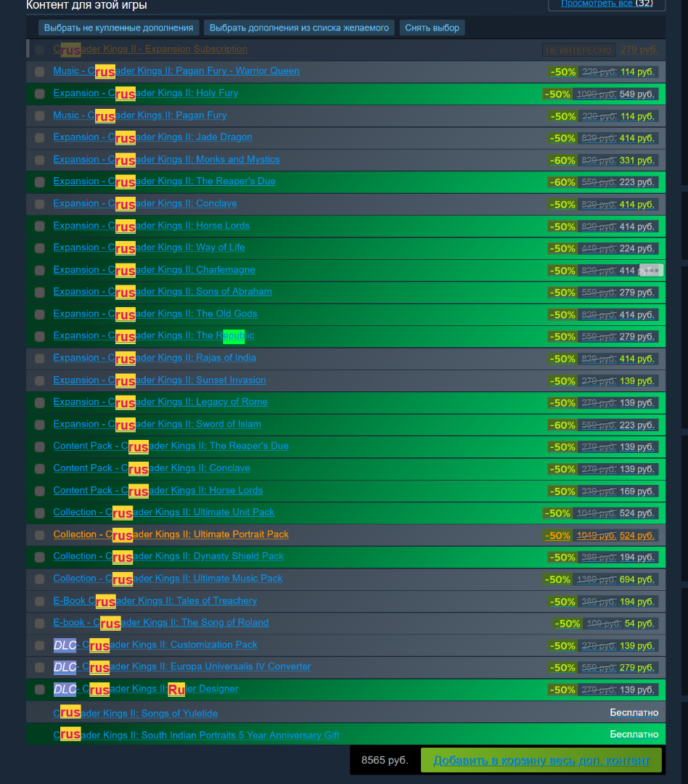
Task: Click 549 руб. price of Holy Fury
Action: point(636,94)
